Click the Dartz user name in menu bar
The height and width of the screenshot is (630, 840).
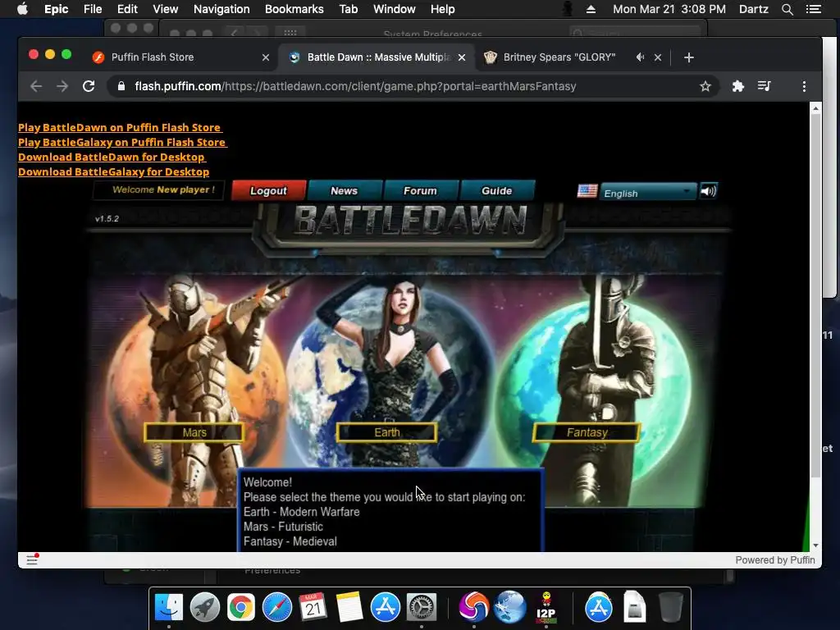click(x=754, y=9)
